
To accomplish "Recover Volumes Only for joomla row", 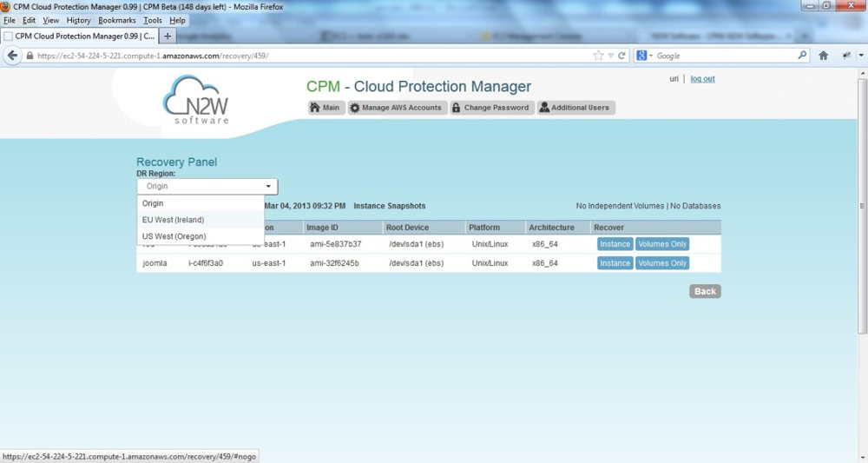I will [x=662, y=263].
